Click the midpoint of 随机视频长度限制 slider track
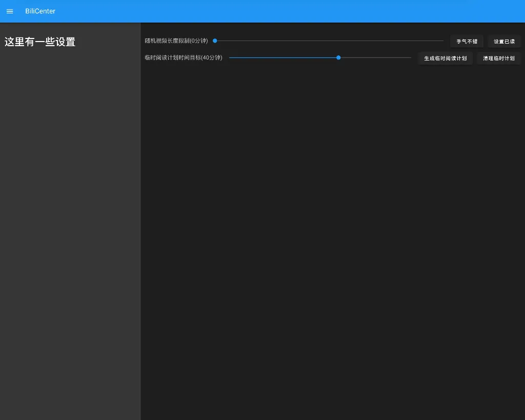This screenshot has height=420, width=525. click(x=329, y=41)
